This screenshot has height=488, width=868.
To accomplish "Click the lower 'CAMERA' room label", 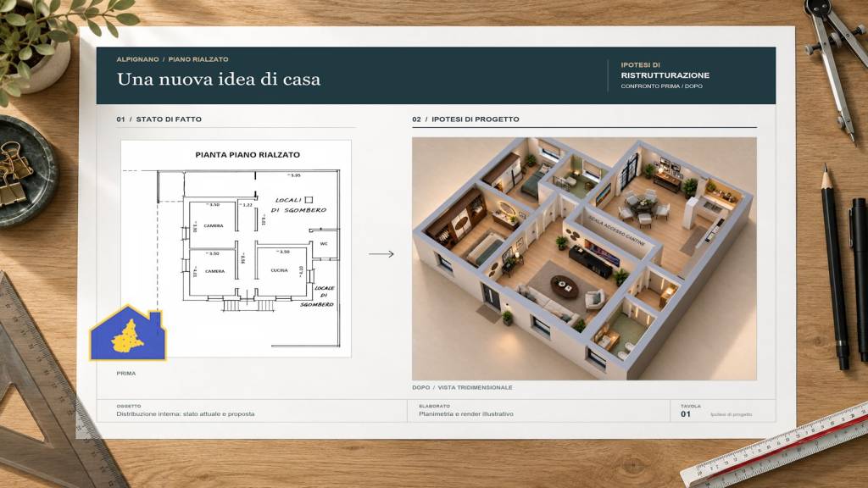I will pos(214,271).
